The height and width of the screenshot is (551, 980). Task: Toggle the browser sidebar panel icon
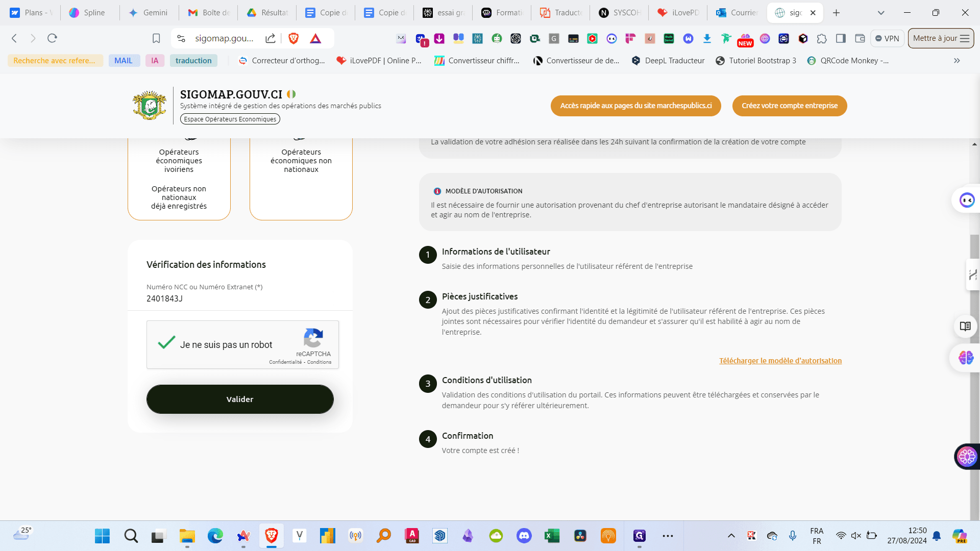click(x=841, y=38)
